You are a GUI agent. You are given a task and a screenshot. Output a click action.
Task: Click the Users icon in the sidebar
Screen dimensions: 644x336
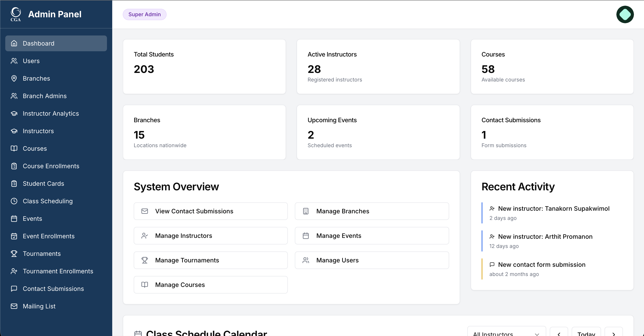tap(14, 61)
